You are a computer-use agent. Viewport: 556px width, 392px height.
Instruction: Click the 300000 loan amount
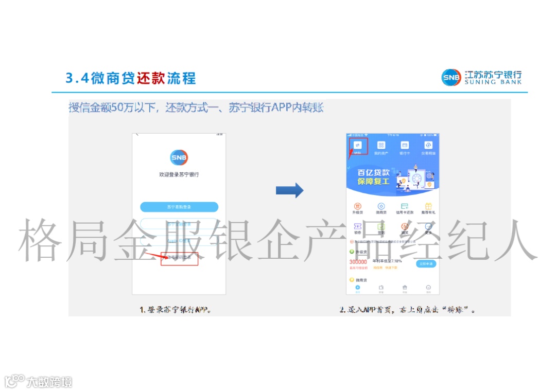(358, 261)
